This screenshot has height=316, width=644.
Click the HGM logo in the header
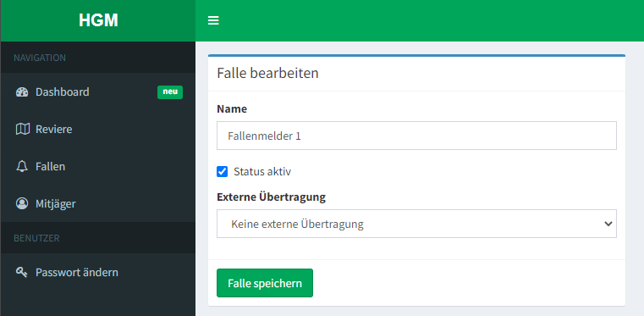tap(98, 20)
